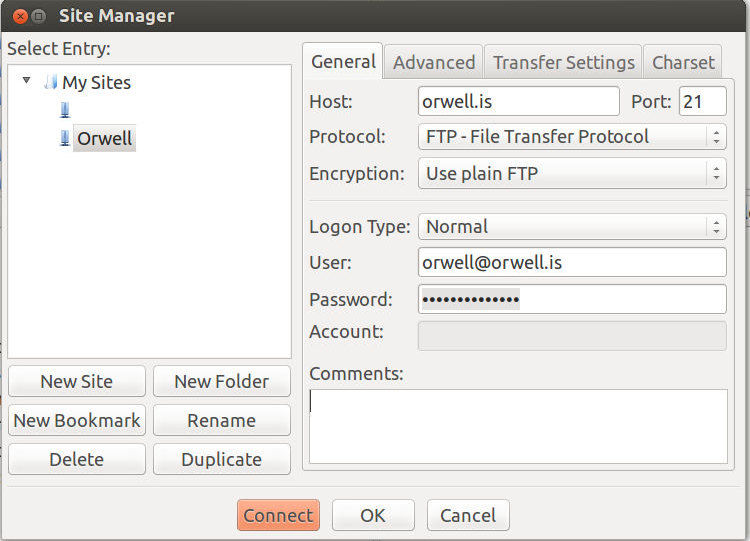The height and width of the screenshot is (541, 750).
Task: Click the Orwell site server icon
Action: pos(65,138)
